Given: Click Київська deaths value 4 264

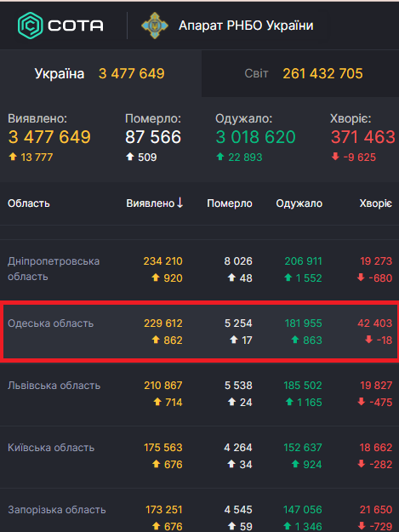Looking at the screenshot, I should click(238, 448).
